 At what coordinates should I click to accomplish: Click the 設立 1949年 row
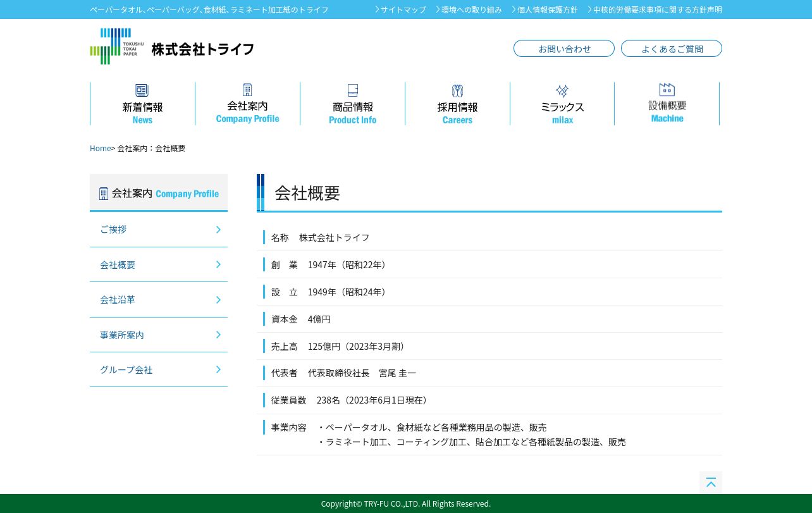[489, 292]
